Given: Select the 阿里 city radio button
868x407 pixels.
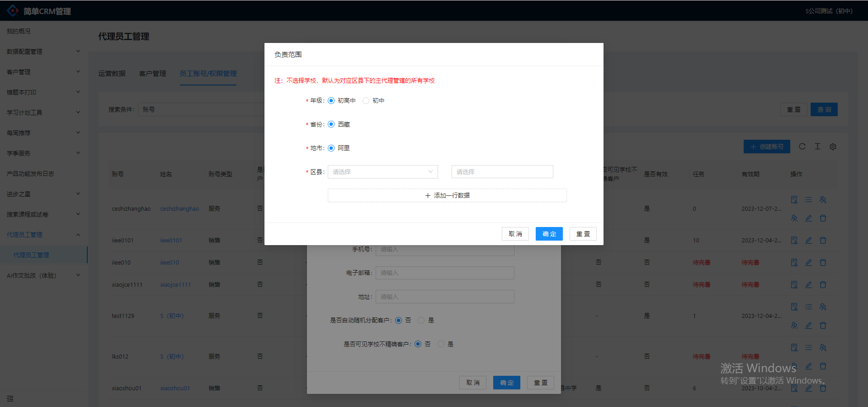Looking at the screenshot, I should [331, 148].
